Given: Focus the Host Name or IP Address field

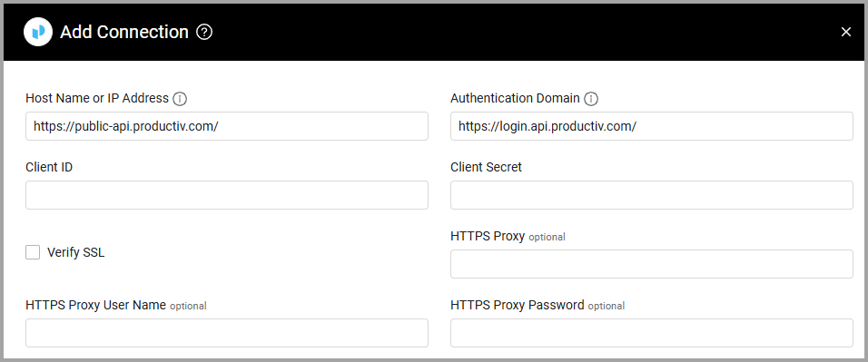Looking at the screenshot, I should 227,126.
